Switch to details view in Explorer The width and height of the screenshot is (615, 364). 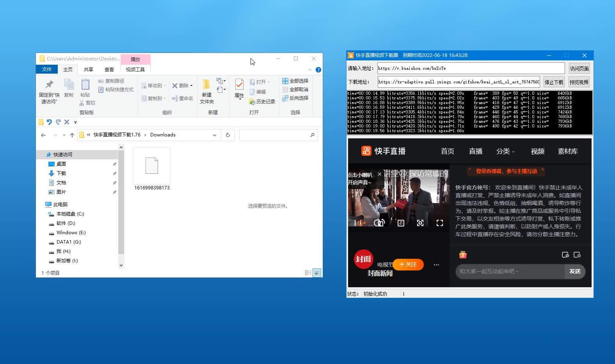308,273
